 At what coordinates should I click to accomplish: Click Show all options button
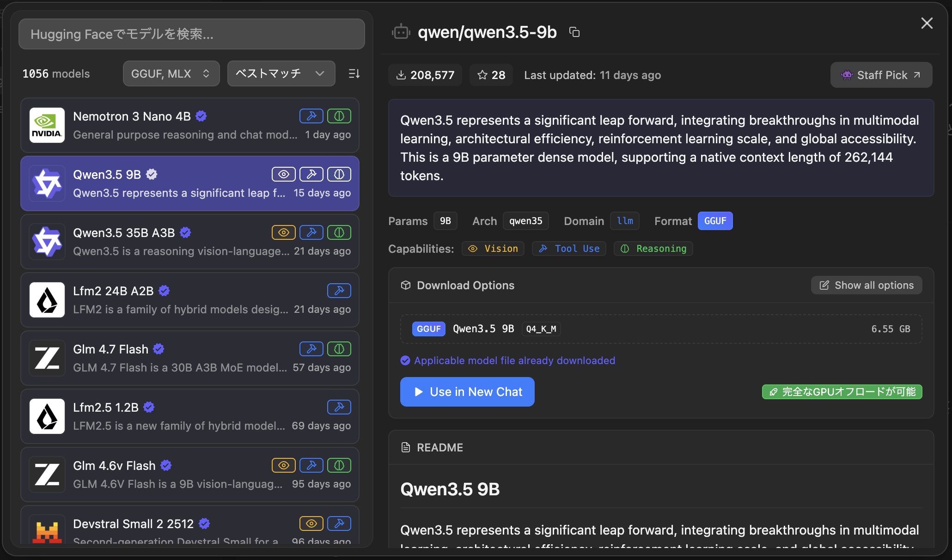coord(867,285)
